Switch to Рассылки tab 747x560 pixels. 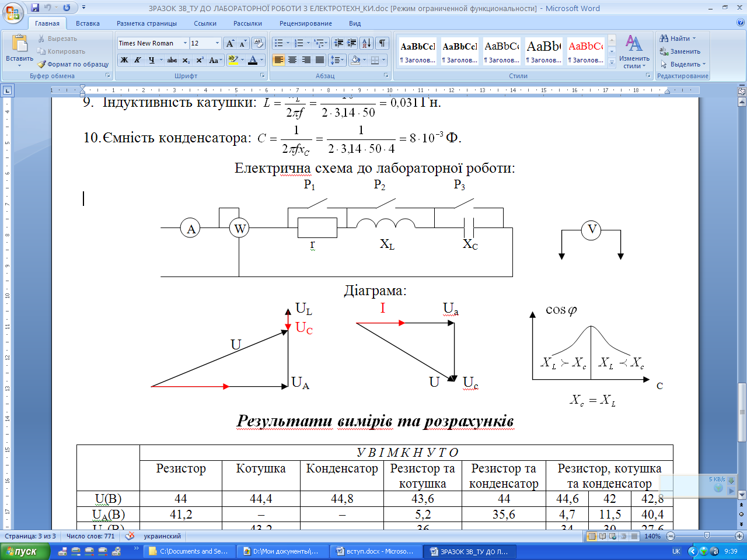[247, 23]
